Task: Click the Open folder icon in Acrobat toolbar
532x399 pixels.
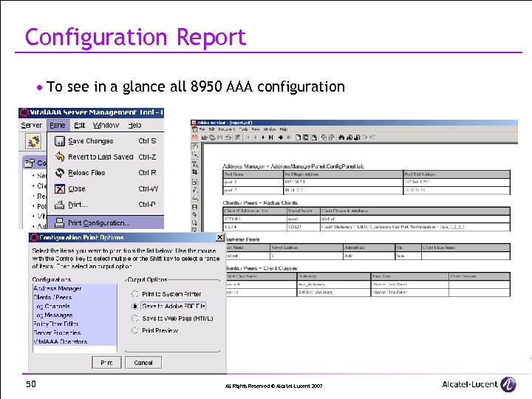Action: [x=204, y=137]
